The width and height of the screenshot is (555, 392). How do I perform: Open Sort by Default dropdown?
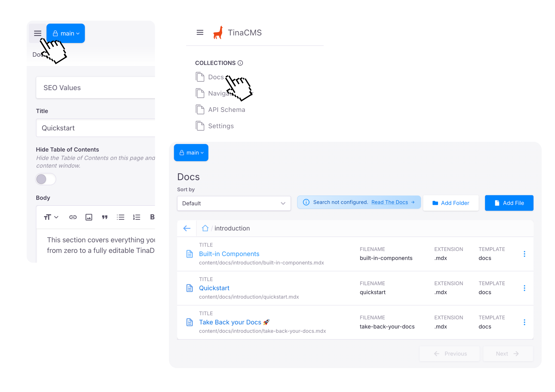click(234, 203)
